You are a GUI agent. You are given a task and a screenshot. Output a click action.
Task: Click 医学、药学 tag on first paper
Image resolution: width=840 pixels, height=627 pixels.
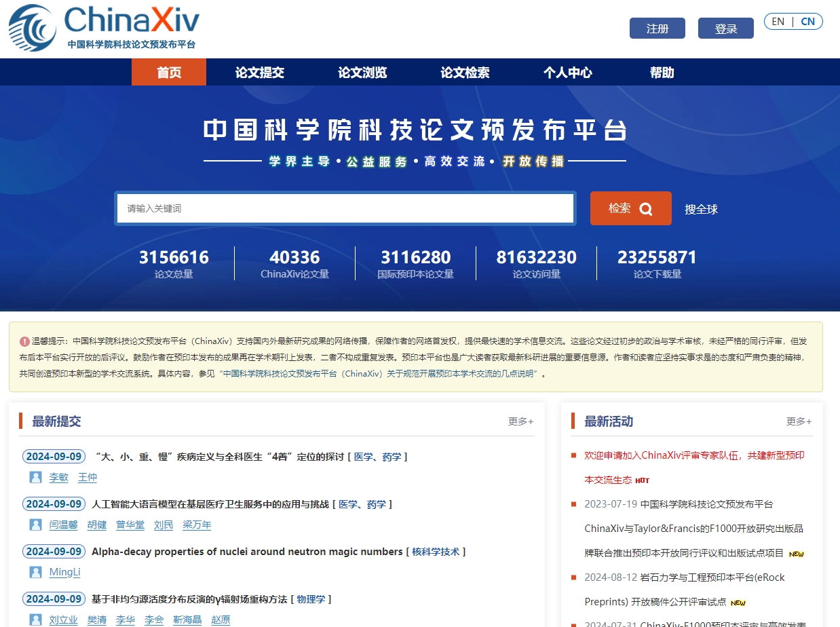click(x=378, y=457)
